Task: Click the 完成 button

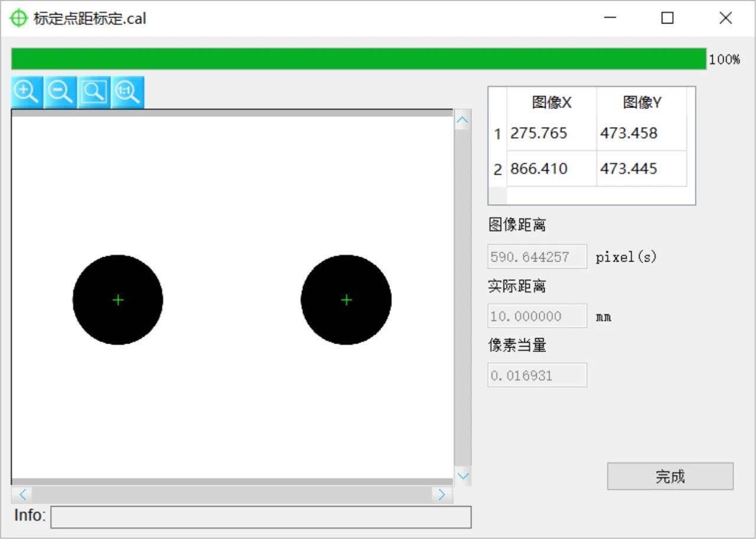Action: pyautogui.click(x=670, y=476)
